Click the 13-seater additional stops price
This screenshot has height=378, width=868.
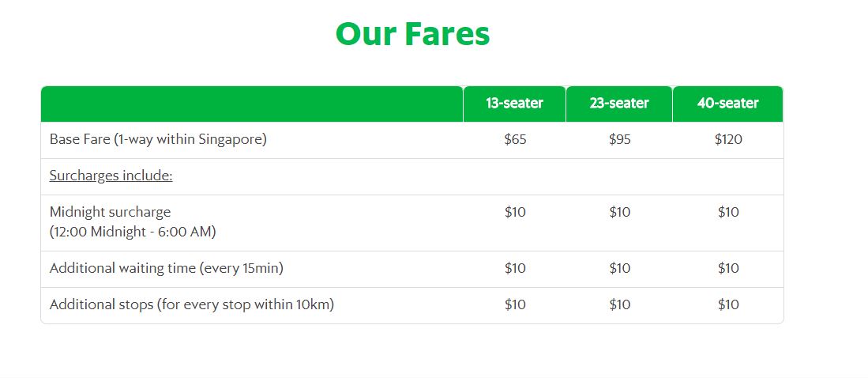(515, 305)
